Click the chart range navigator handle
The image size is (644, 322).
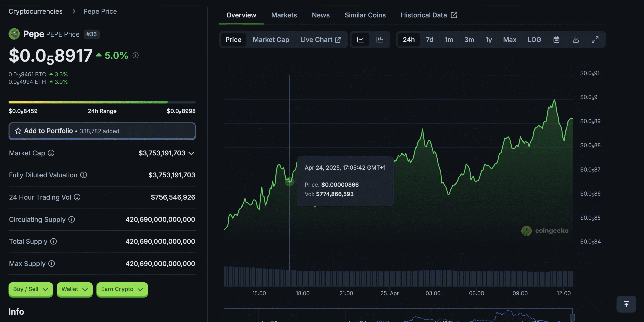click(573, 317)
